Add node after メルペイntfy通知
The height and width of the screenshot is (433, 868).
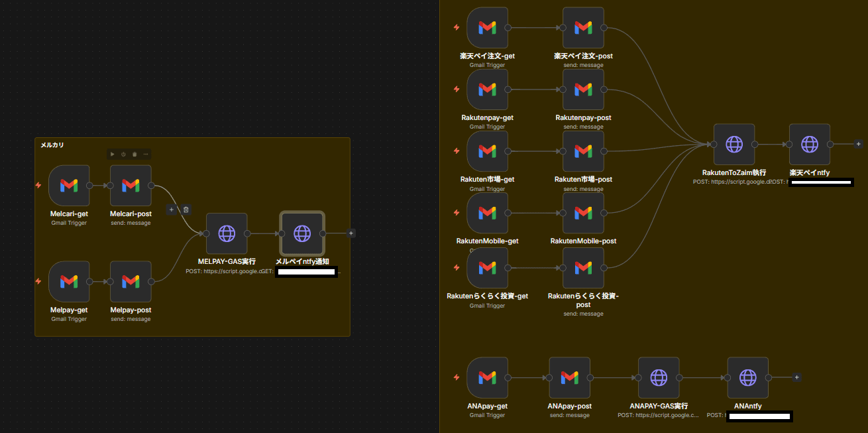tap(351, 233)
